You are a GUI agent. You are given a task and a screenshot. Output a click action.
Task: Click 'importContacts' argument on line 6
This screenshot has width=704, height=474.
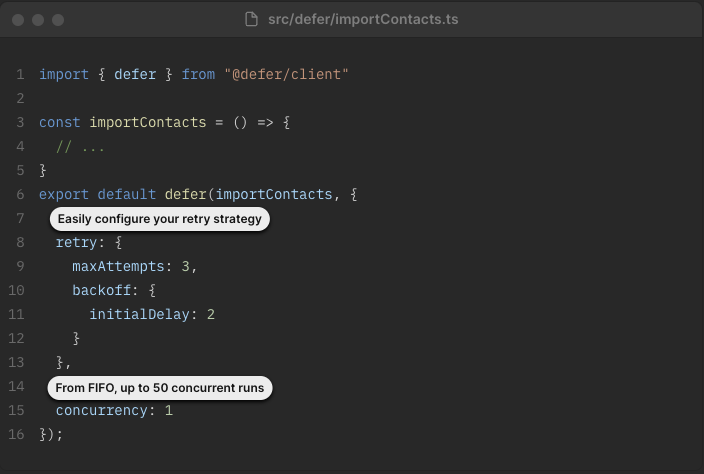274,194
